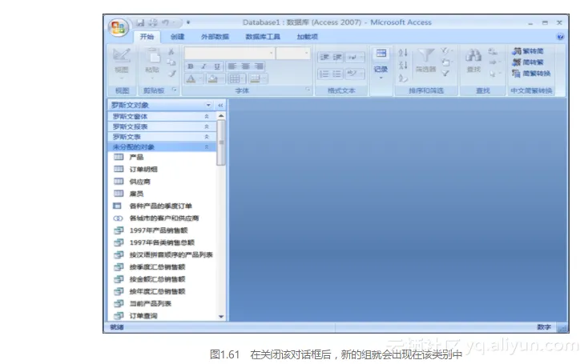This screenshot has width=588, height=364.
Task: Align text left in 字体 group
Action: (x=232, y=66)
